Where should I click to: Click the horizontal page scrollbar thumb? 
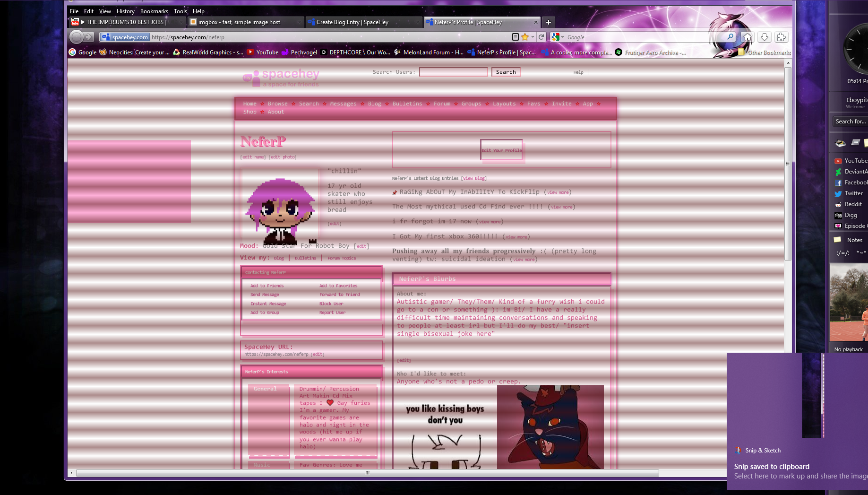point(367,473)
